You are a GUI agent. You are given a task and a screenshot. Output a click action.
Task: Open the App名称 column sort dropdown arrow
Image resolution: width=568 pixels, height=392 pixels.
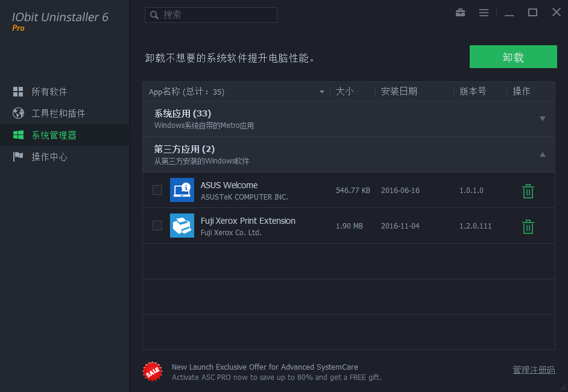click(321, 92)
